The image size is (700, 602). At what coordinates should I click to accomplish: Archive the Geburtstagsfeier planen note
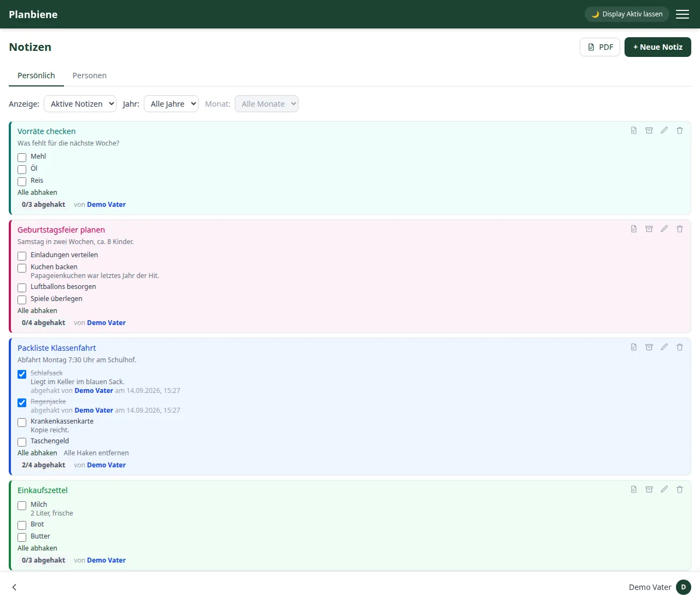tap(649, 229)
